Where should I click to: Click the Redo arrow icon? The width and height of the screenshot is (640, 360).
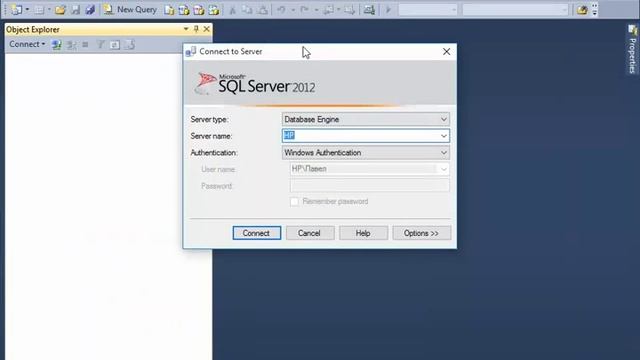(x=304, y=9)
